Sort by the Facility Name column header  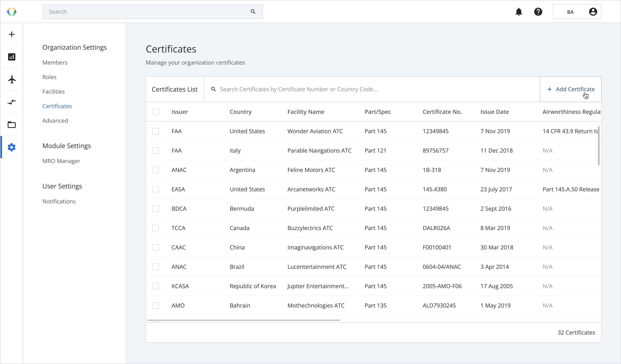click(x=306, y=112)
